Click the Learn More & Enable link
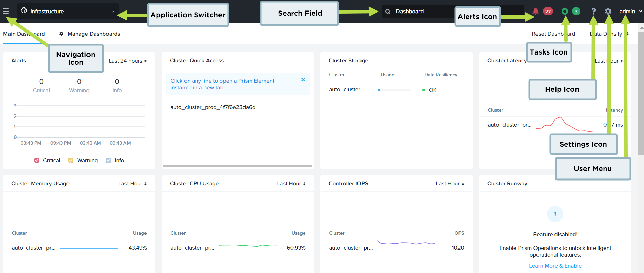Viewport: 644px width, 273px height. tap(555, 266)
